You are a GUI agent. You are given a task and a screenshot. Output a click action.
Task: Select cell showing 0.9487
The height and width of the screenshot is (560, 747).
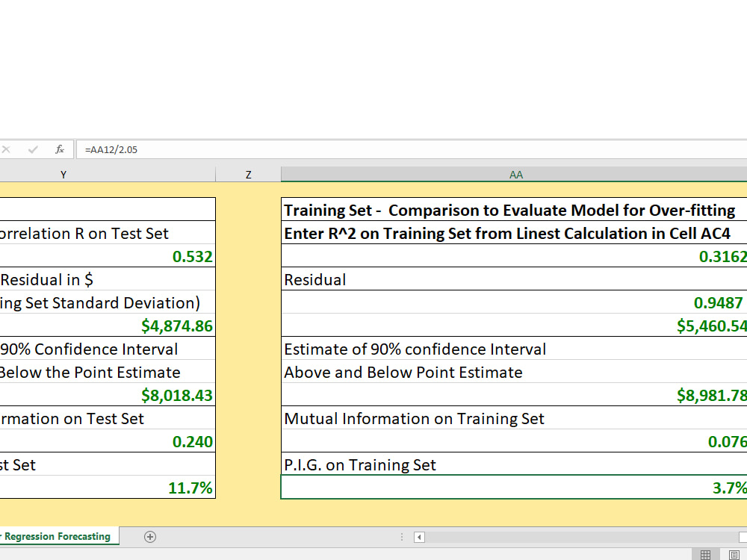[x=514, y=302]
